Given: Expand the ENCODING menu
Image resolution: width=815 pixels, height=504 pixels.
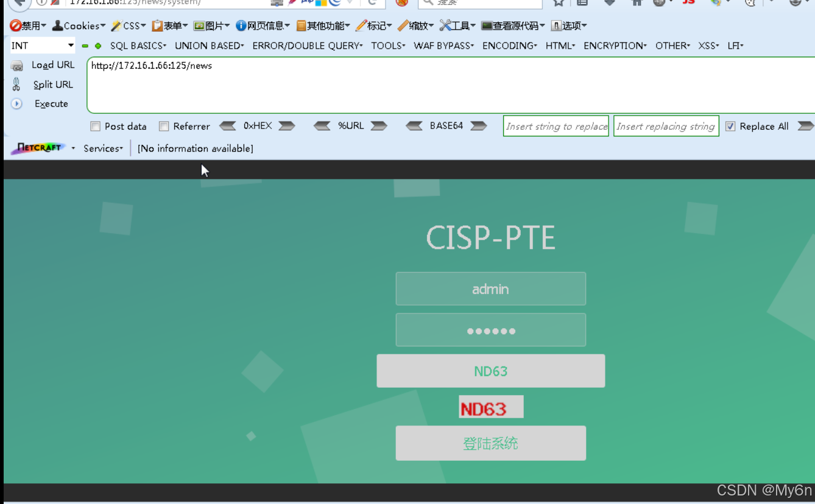Looking at the screenshot, I should tap(510, 46).
